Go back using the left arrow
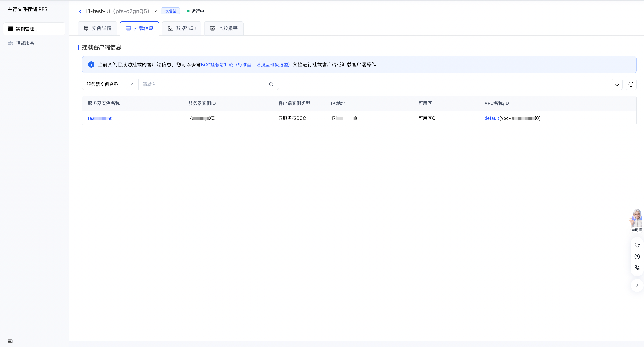Image resolution: width=644 pixels, height=347 pixels. click(80, 11)
